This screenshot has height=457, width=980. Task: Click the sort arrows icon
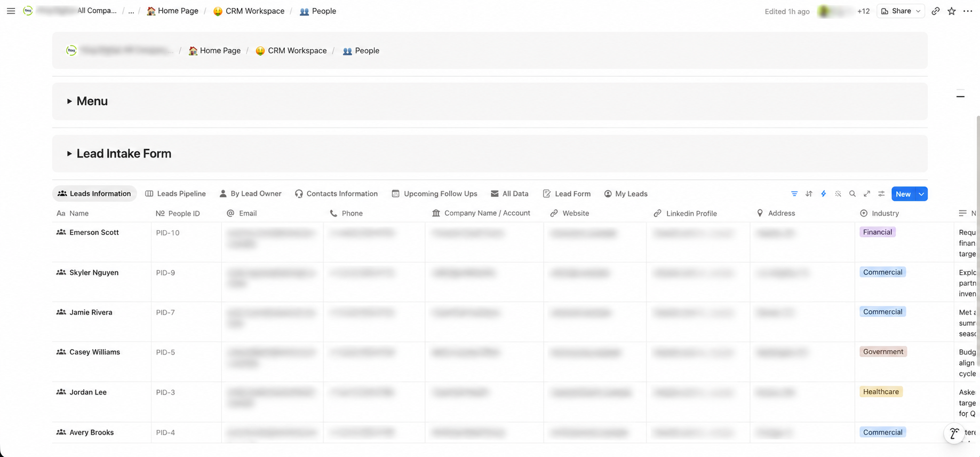tap(809, 194)
